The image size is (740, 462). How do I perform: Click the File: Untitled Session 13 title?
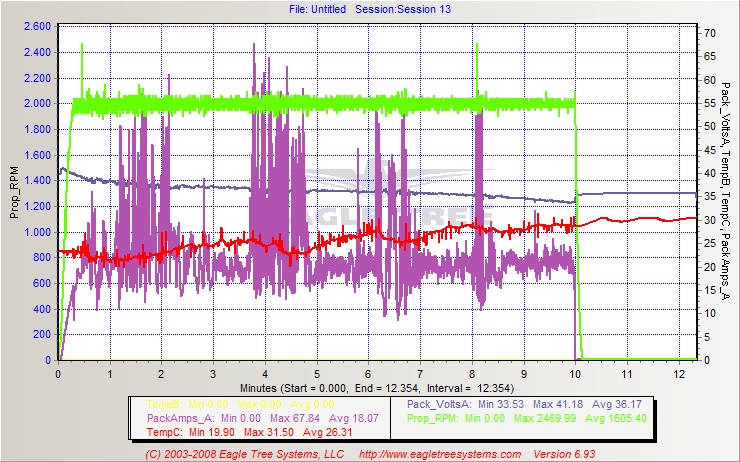coord(370,8)
